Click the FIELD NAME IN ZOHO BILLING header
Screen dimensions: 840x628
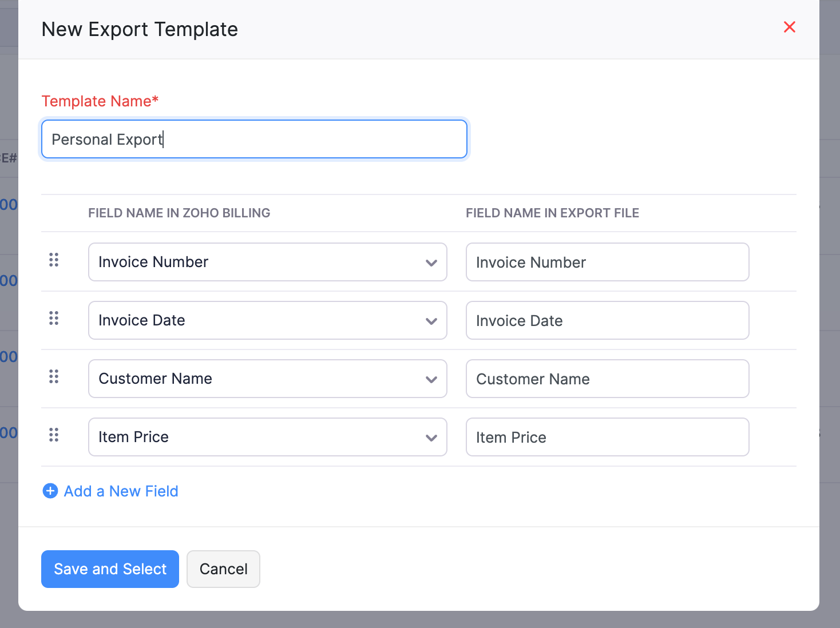[179, 213]
